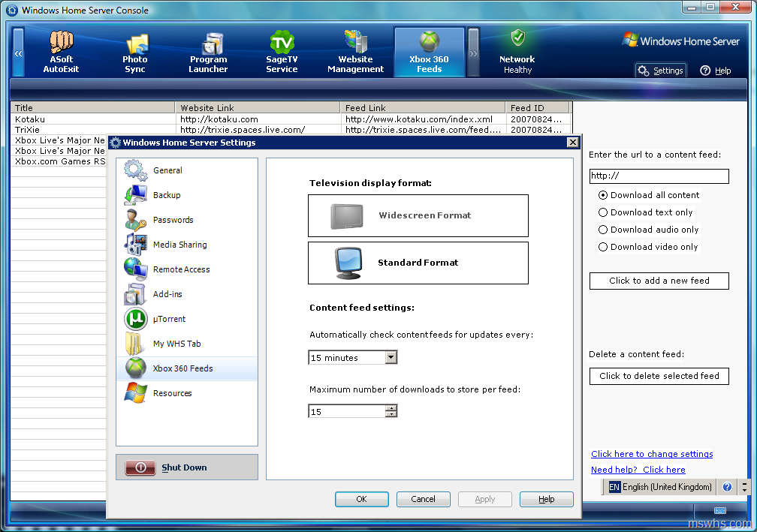Image resolution: width=757 pixels, height=532 pixels.
Task: Open the Program Launcher tab
Action: pos(209,52)
